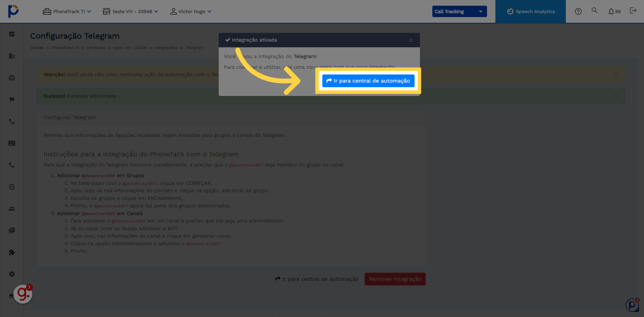Expand the teste VH - 23546 unit dropdown
644x317 pixels.
(130, 11)
